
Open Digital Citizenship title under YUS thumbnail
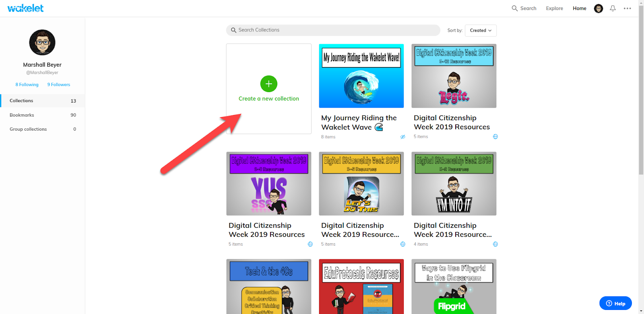[266, 230]
